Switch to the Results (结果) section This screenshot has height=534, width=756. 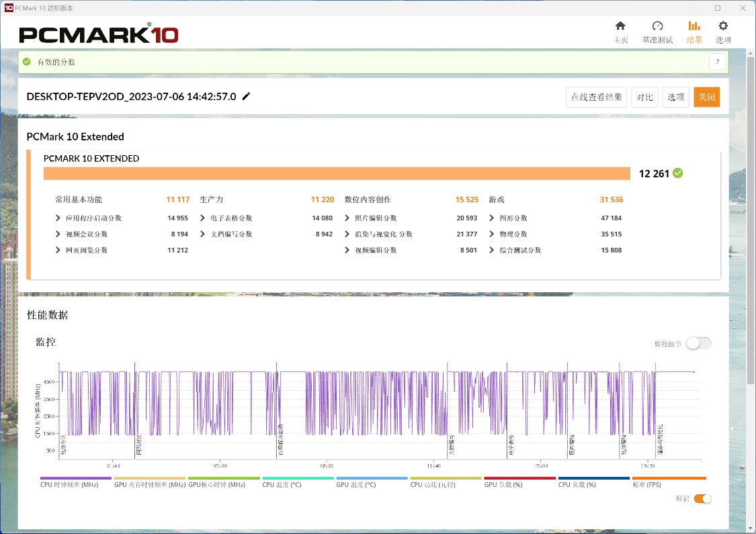click(x=694, y=32)
